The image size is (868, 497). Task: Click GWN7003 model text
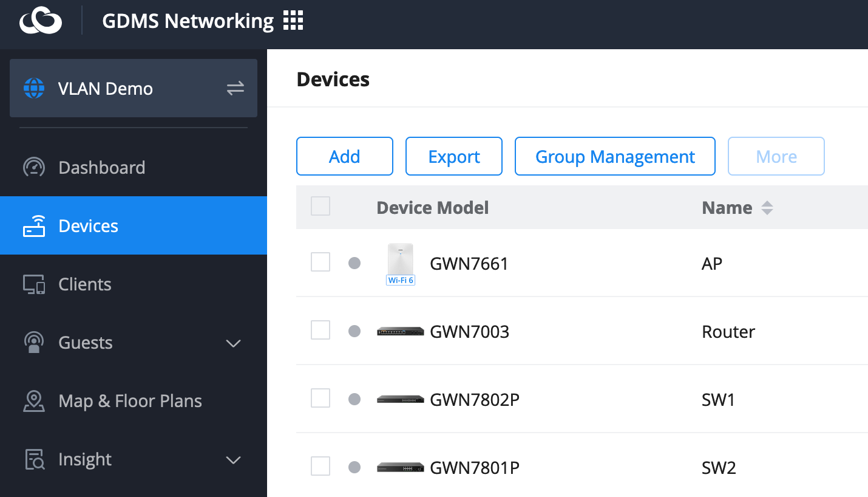[470, 332]
